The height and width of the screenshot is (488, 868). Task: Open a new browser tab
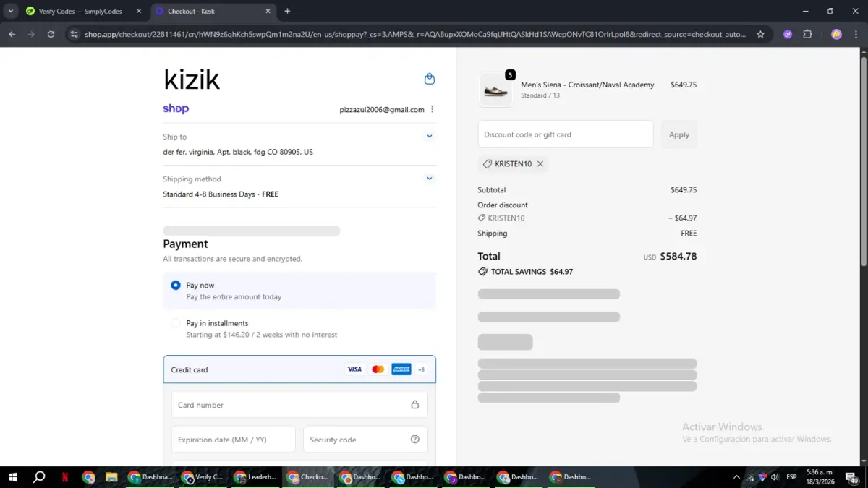click(x=287, y=11)
